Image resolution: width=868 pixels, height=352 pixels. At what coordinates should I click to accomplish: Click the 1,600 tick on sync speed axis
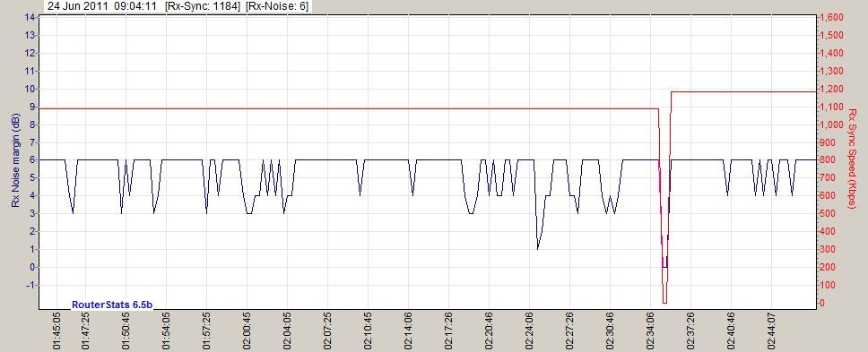tap(832, 17)
